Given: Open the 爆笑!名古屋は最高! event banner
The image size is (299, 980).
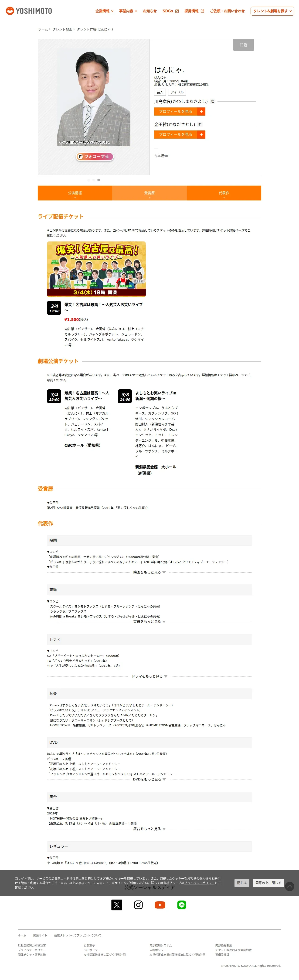Looking at the screenshot, I should pyautogui.click(x=96, y=269).
